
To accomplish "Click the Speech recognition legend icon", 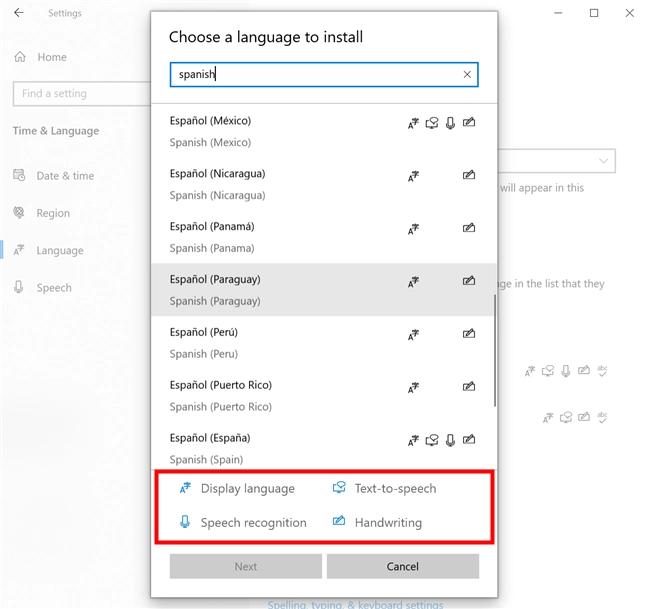I will (185, 522).
